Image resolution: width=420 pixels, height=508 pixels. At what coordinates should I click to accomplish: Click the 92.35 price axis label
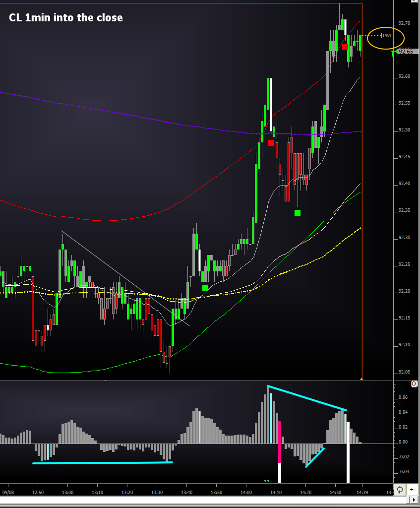click(405, 210)
